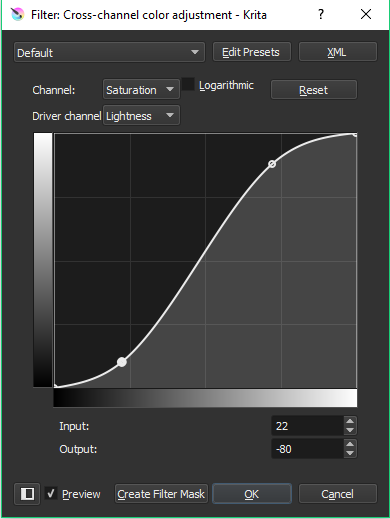
Task: Click the question mark help icon
Action: (321, 14)
